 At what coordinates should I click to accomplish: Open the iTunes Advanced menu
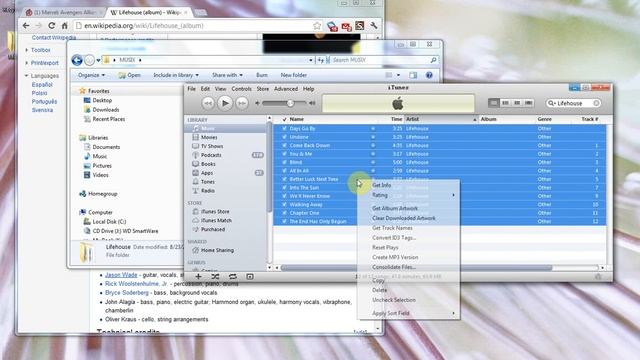point(286,89)
